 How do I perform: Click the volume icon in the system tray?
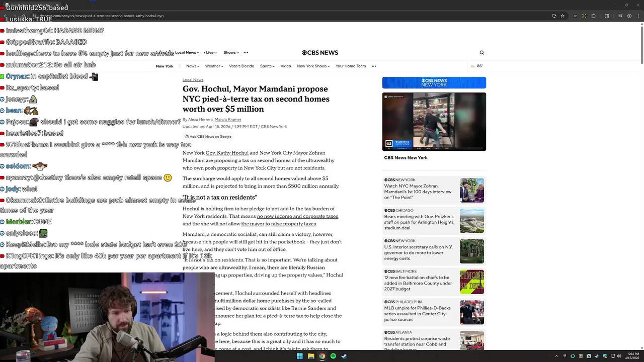pyautogui.click(x=619, y=356)
